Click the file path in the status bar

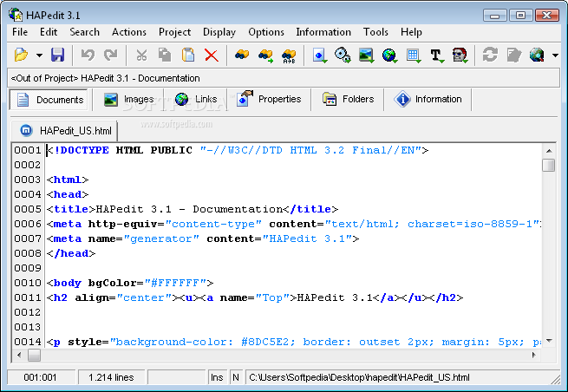(x=359, y=377)
